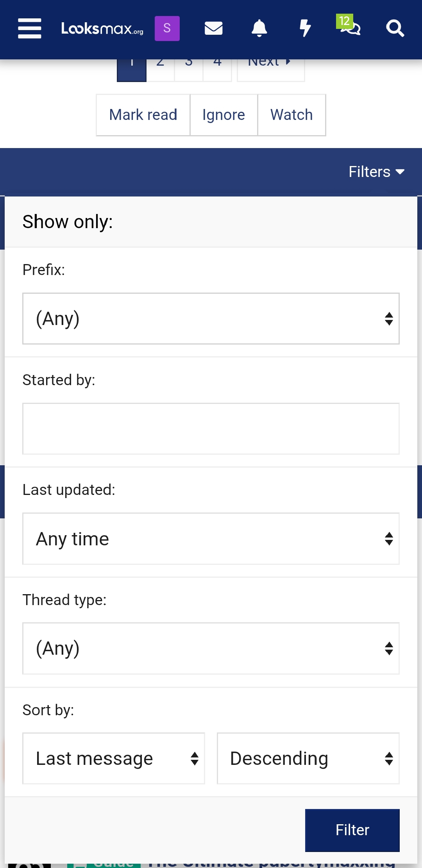The image size is (422, 868).
Task: Collapse the Filters menu
Action: pos(376,172)
